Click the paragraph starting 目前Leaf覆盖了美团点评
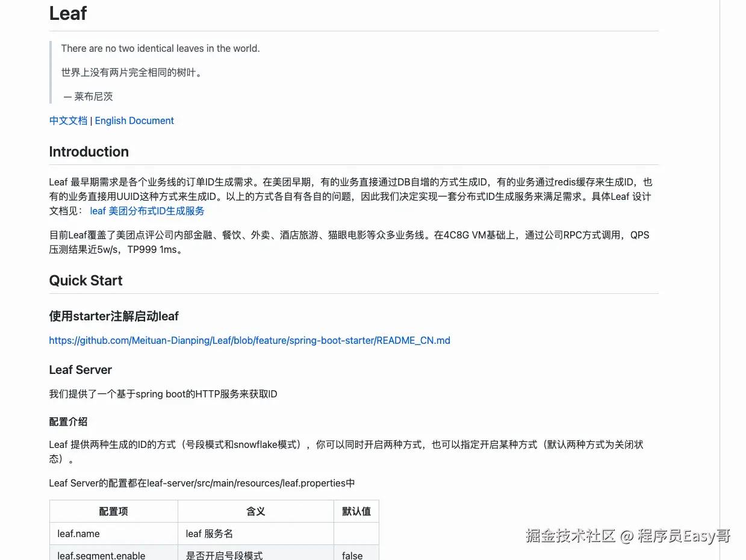This screenshot has height=560, width=746. click(349, 242)
